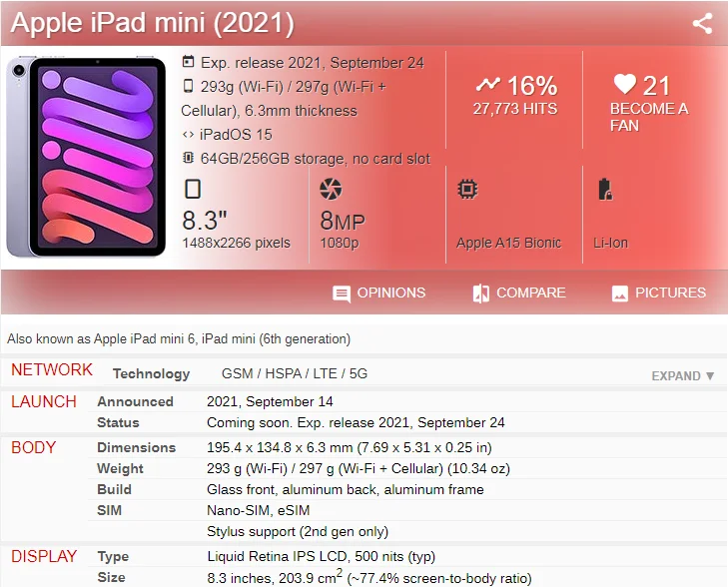Click 'Nano-SIM, eSIM' value
Viewport: 728px width, 587px height.
pyautogui.click(x=258, y=510)
